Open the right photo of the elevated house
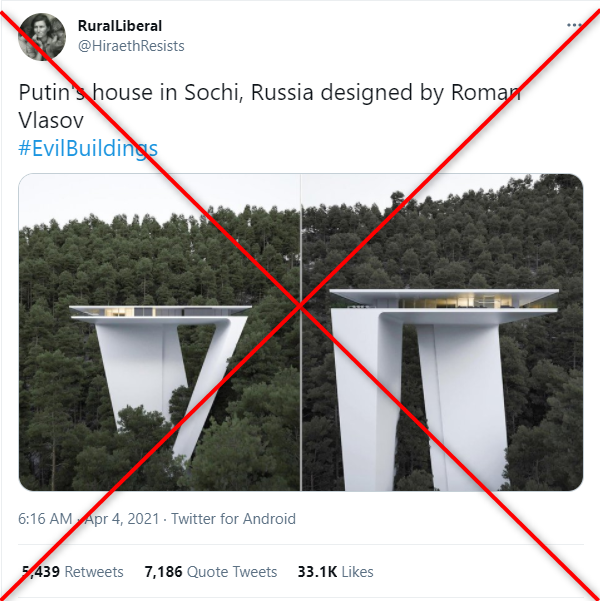This screenshot has height=601, width=600. click(442, 332)
